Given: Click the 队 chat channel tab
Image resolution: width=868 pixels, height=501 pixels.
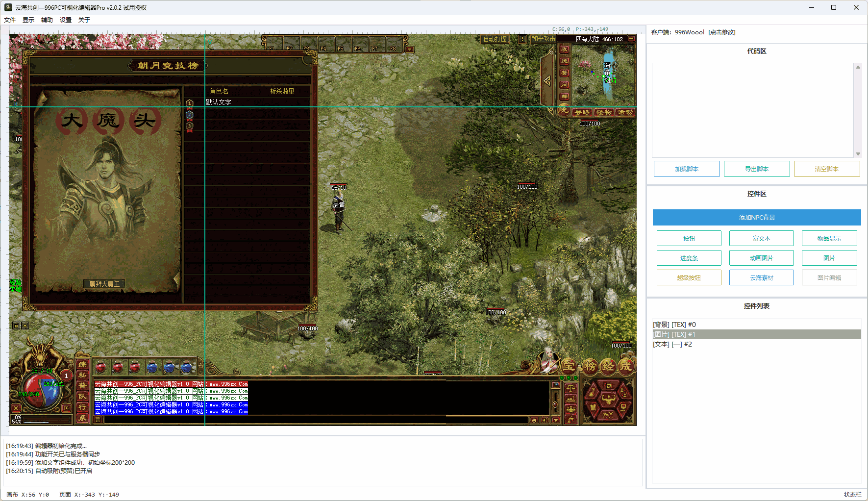Looking at the screenshot, I should pyautogui.click(x=82, y=397).
